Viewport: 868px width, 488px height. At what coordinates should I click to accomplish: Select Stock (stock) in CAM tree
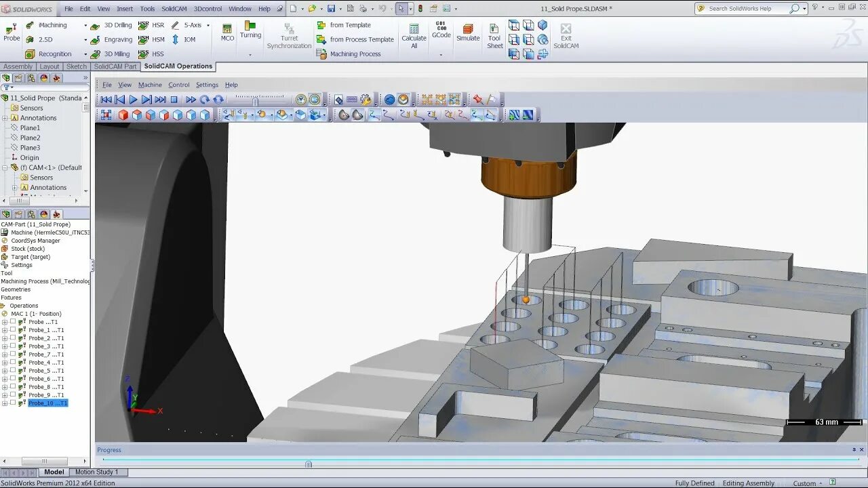28,249
